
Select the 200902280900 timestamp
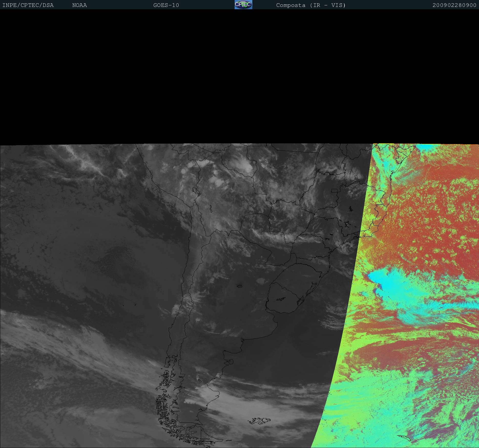click(x=454, y=5)
